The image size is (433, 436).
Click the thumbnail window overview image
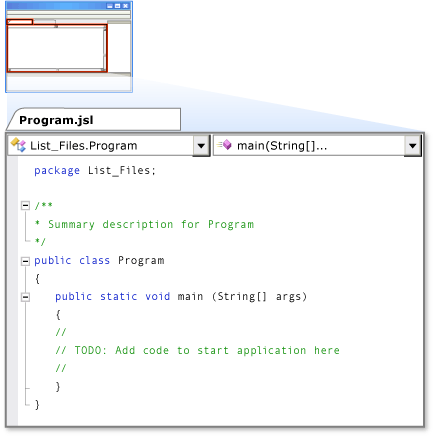(x=69, y=47)
